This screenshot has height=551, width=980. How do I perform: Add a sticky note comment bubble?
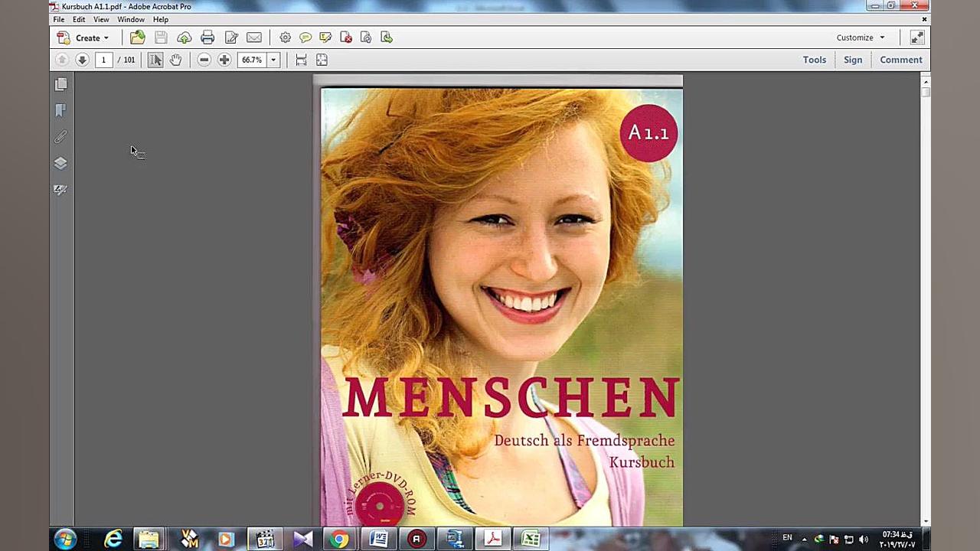[x=305, y=37]
